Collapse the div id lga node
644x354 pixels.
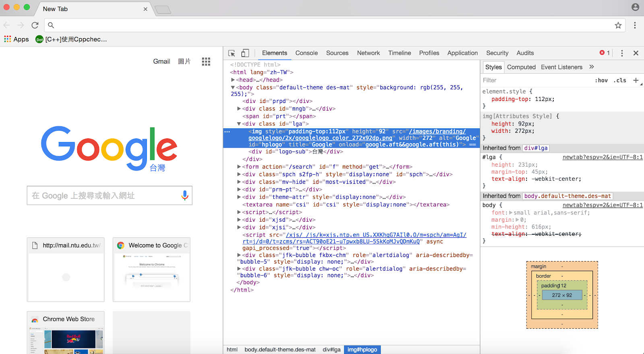[239, 124]
